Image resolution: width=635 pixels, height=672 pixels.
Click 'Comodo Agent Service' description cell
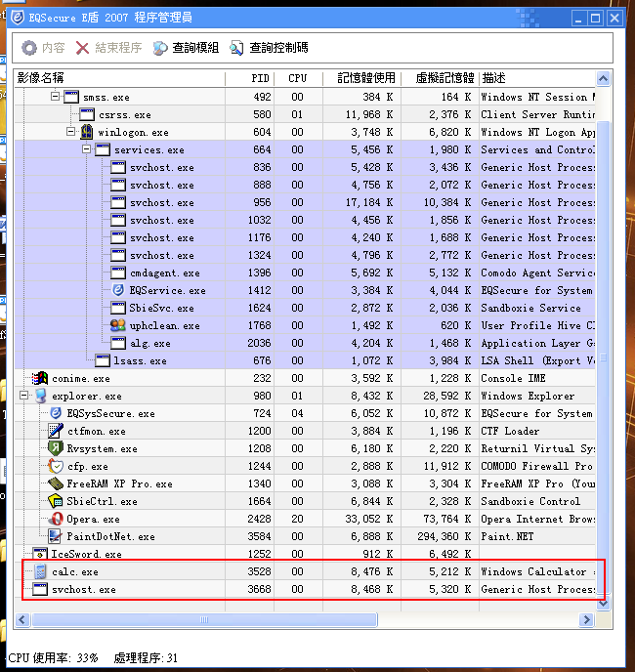537,273
